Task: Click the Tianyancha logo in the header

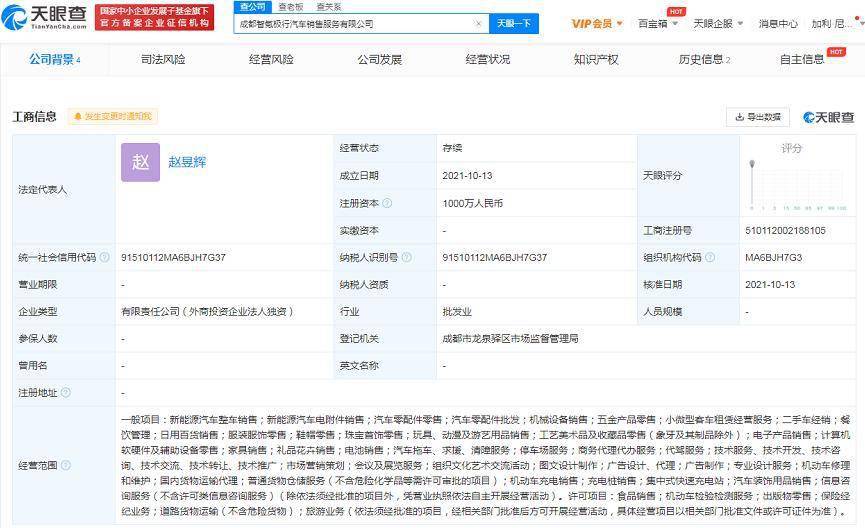Action: click(47, 16)
